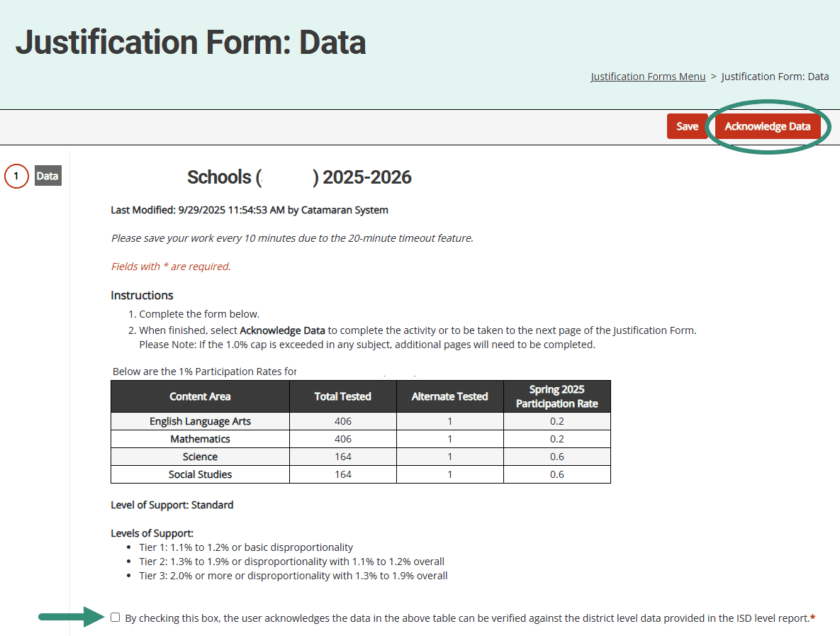Open the Justification Forms Menu breadcrumb link

pos(648,77)
